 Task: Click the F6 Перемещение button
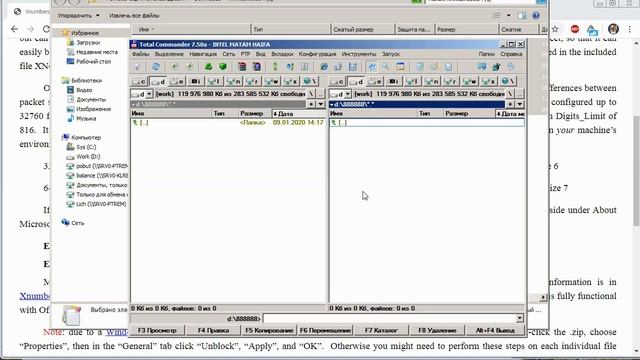(x=325, y=330)
